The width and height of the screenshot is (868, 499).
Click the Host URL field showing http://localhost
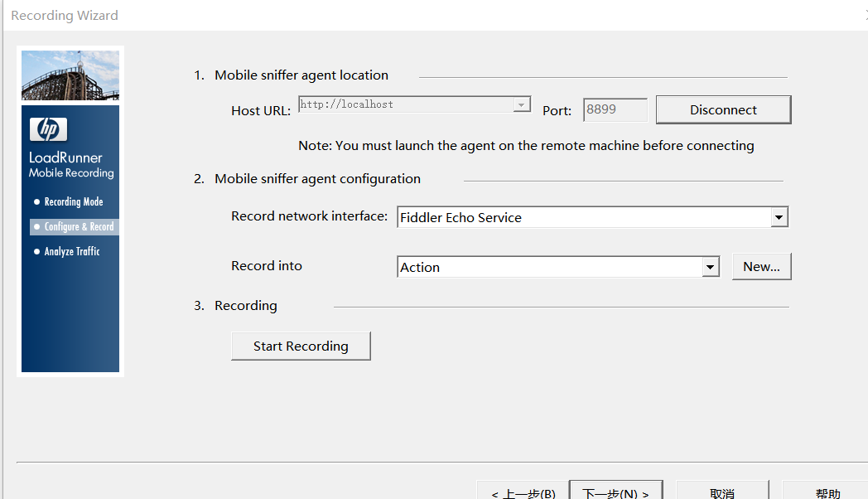[414, 104]
